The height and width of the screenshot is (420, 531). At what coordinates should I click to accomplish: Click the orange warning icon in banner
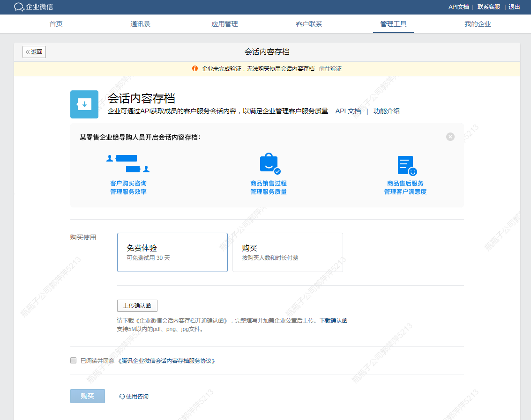pos(195,68)
